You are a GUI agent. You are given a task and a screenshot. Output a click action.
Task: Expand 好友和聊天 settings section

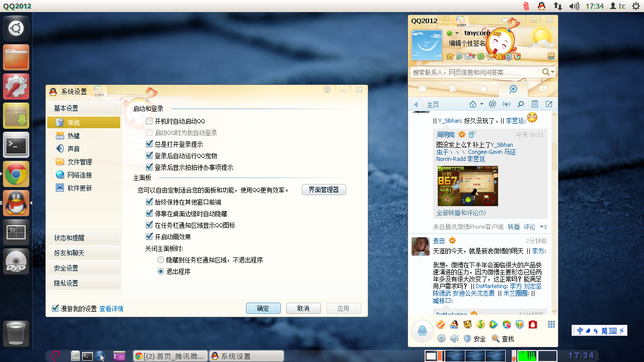point(84,253)
